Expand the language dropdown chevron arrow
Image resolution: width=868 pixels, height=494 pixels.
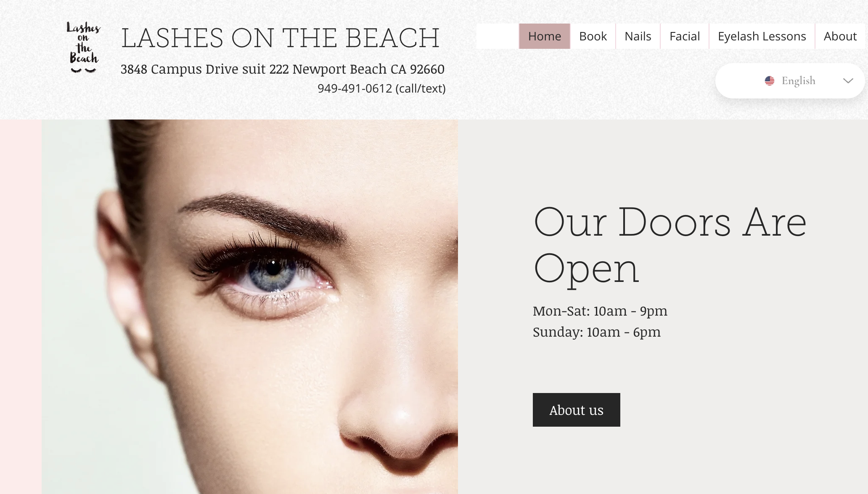[x=848, y=81]
